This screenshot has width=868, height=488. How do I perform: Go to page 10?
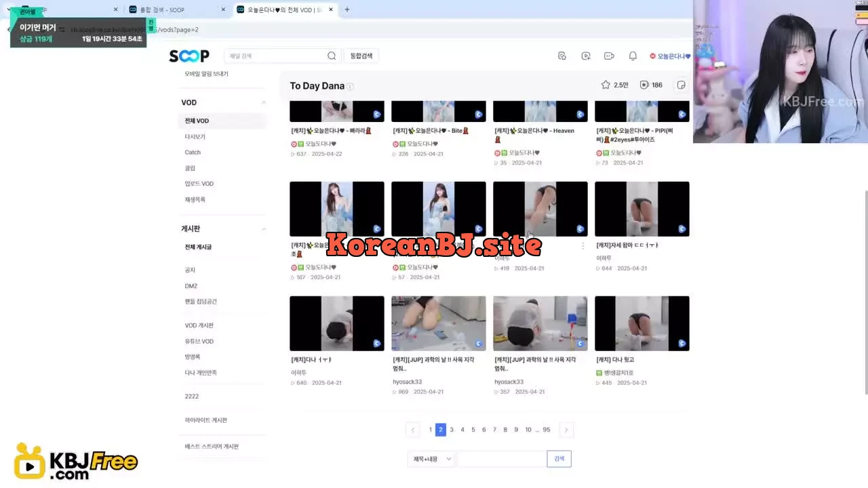528,430
